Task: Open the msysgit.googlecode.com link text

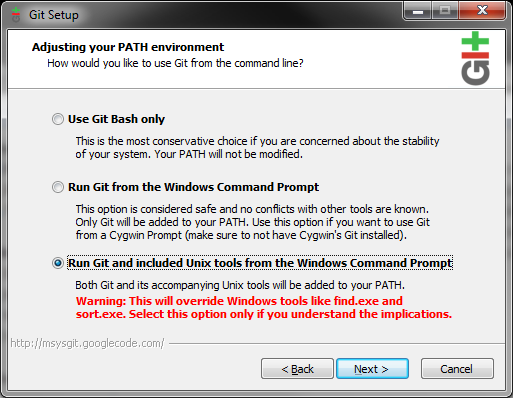Action: click(87, 343)
